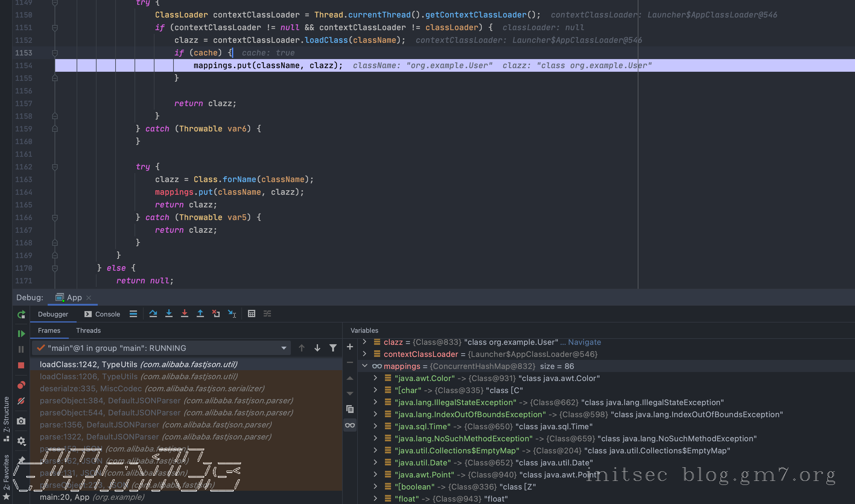
Task: Open Evaluate Expression calculator icon
Action: tap(252, 314)
